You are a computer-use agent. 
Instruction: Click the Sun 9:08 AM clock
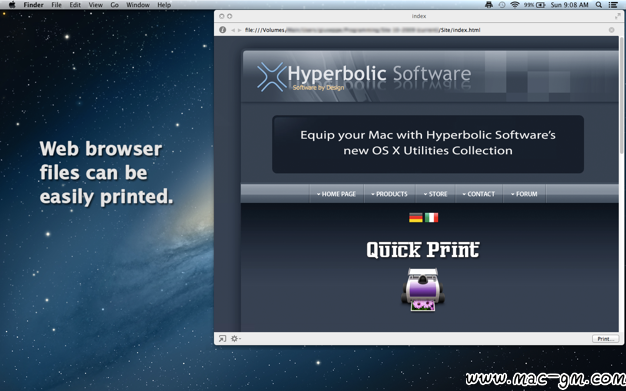click(x=570, y=5)
